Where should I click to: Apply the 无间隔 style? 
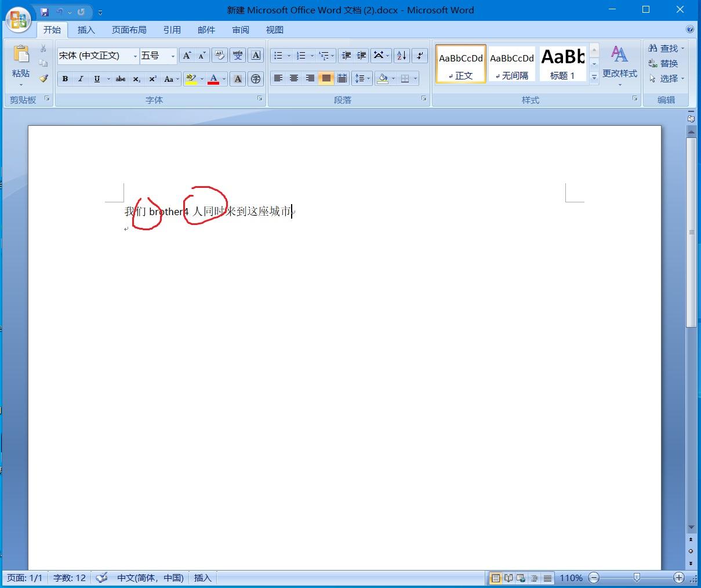[x=512, y=64]
